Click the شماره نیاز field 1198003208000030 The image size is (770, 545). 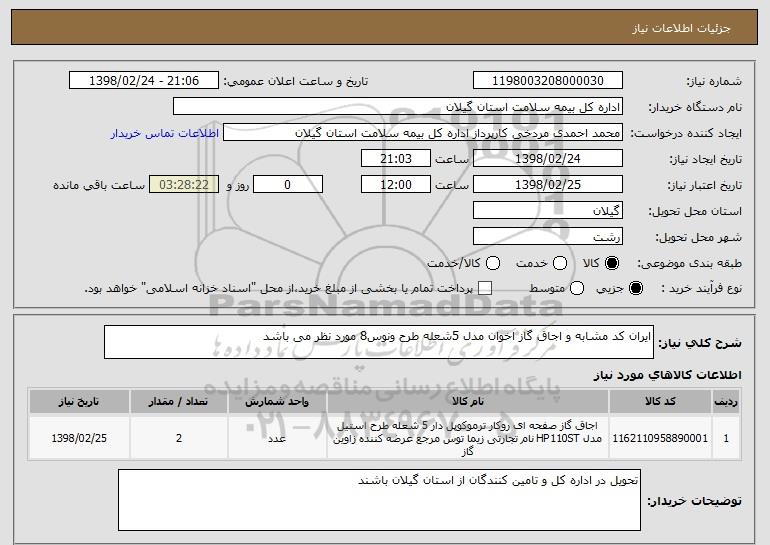point(548,81)
